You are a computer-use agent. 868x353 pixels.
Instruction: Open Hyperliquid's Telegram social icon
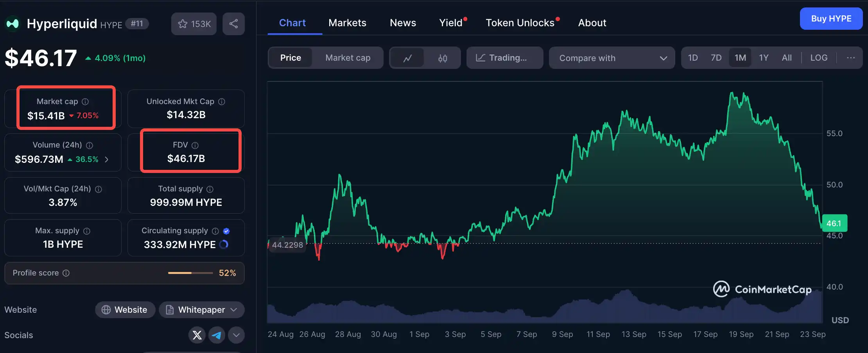[217, 335]
